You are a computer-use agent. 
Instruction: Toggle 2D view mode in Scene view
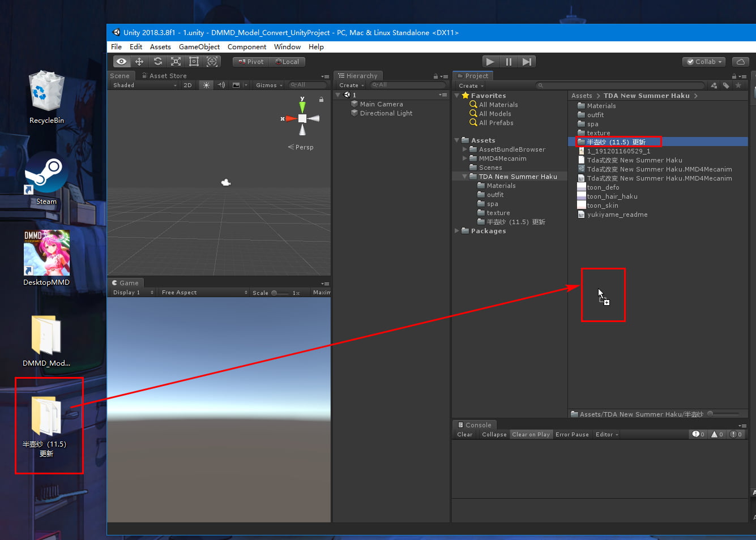click(187, 85)
